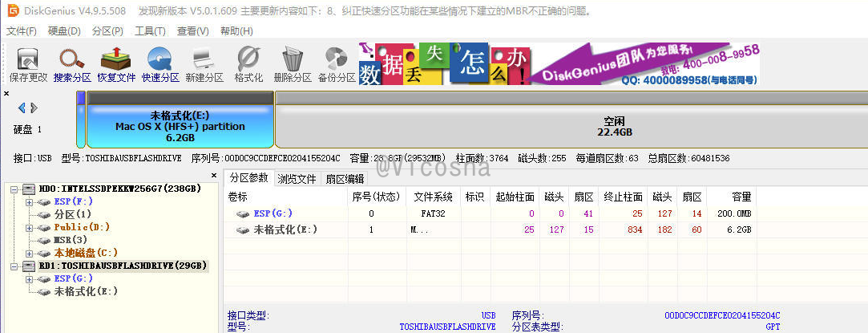
Task: Click the DiskGenius advertisement banner
Action: click(559, 63)
